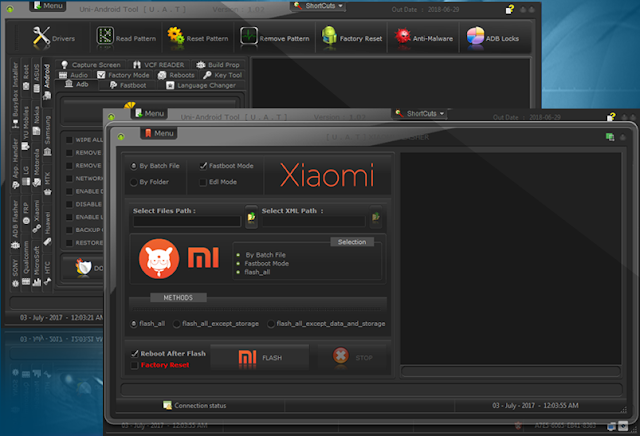Image resolution: width=640 pixels, height=436 pixels.
Task: Click the STOP button
Action: (352, 358)
